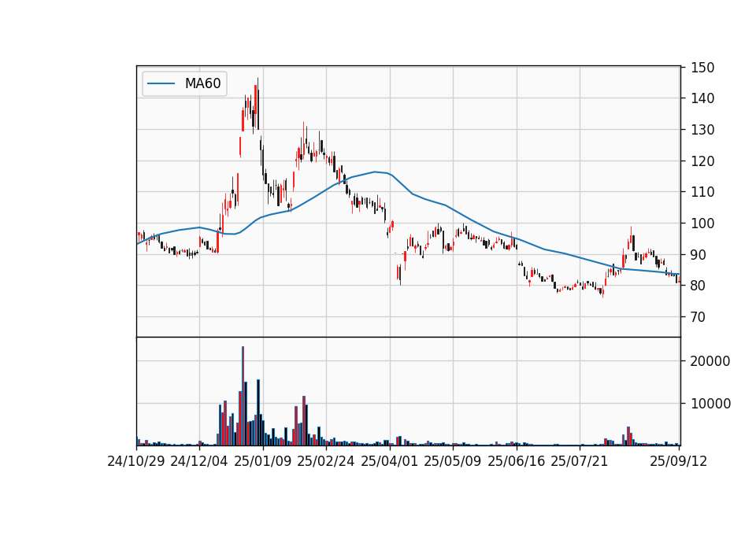Click the 20000 volume axis label
This screenshot has height=543, width=756.
pyautogui.click(x=710, y=361)
